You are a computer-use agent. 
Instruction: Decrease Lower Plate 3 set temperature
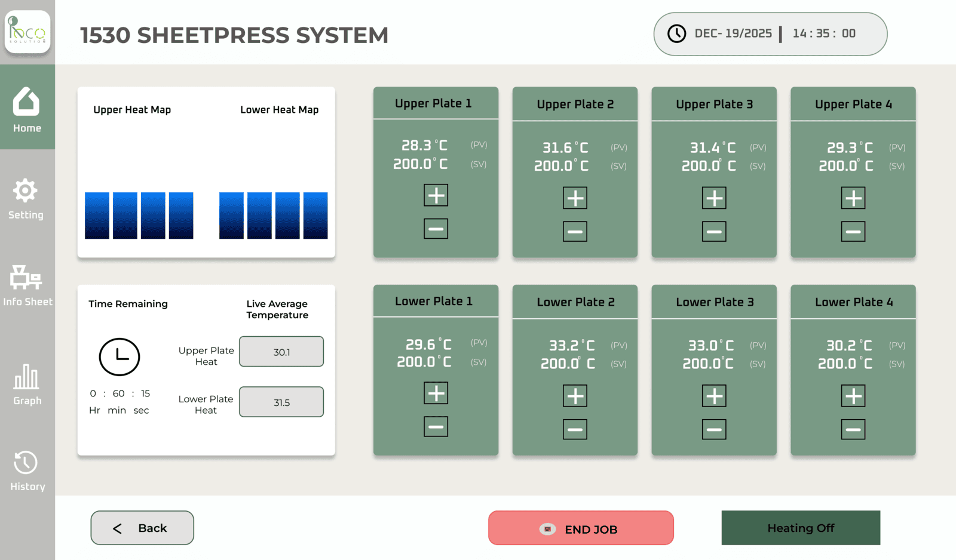(x=714, y=429)
